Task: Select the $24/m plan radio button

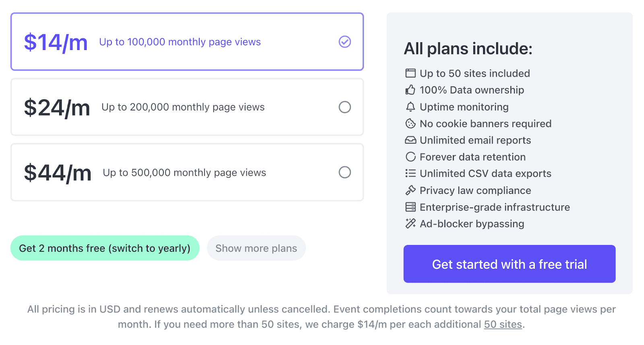Action: click(x=345, y=107)
